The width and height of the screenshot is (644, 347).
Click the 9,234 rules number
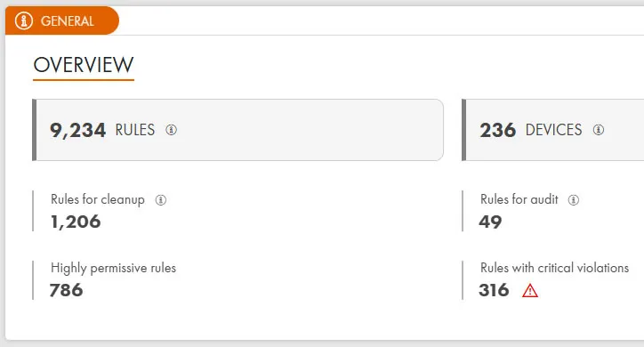pyautogui.click(x=77, y=130)
